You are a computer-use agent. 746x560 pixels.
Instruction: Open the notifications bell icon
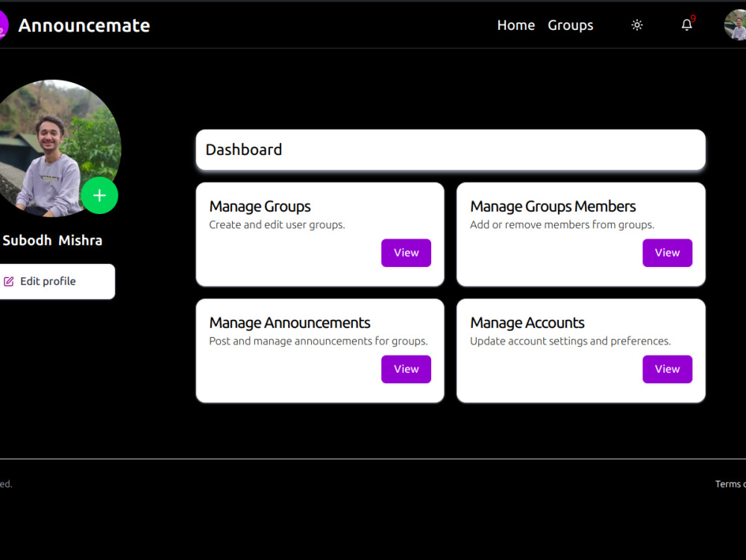tap(686, 25)
